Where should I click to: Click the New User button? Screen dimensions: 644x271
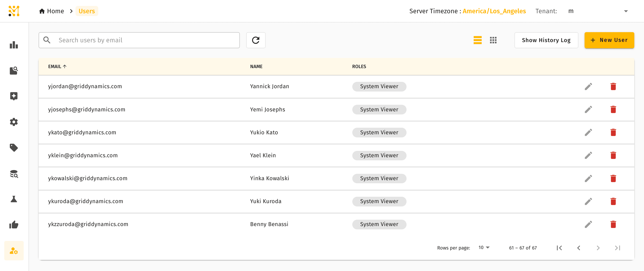(x=609, y=40)
